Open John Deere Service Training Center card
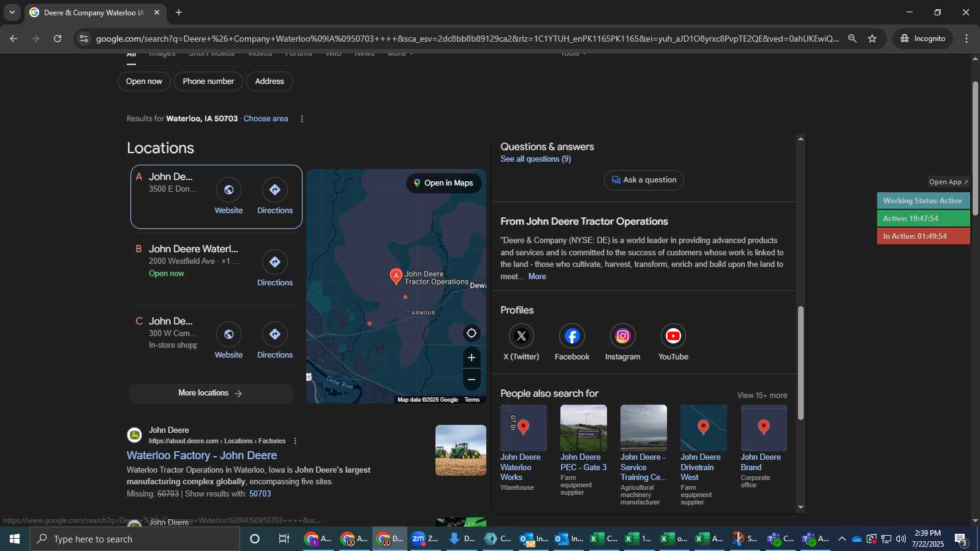 coord(644,455)
